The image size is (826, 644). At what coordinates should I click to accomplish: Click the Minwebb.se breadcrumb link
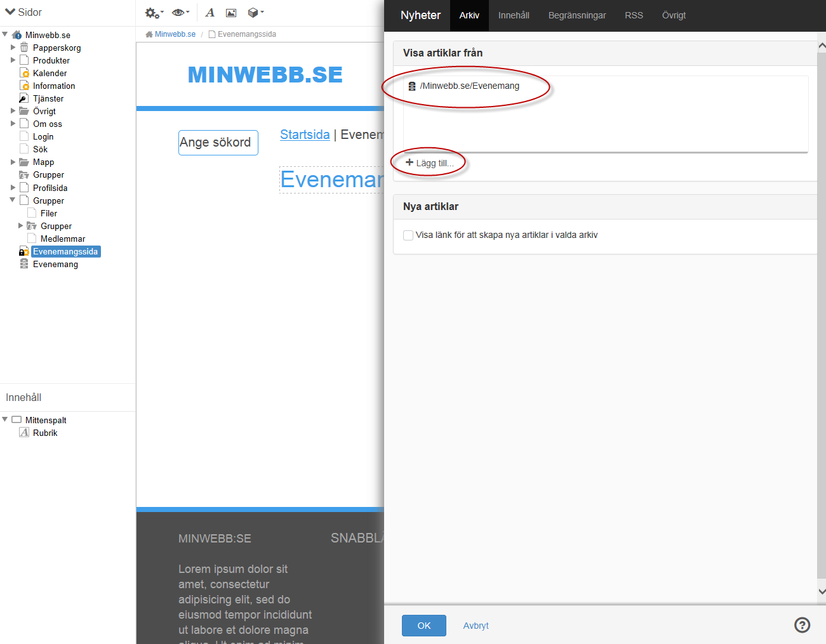tap(175, 34)
